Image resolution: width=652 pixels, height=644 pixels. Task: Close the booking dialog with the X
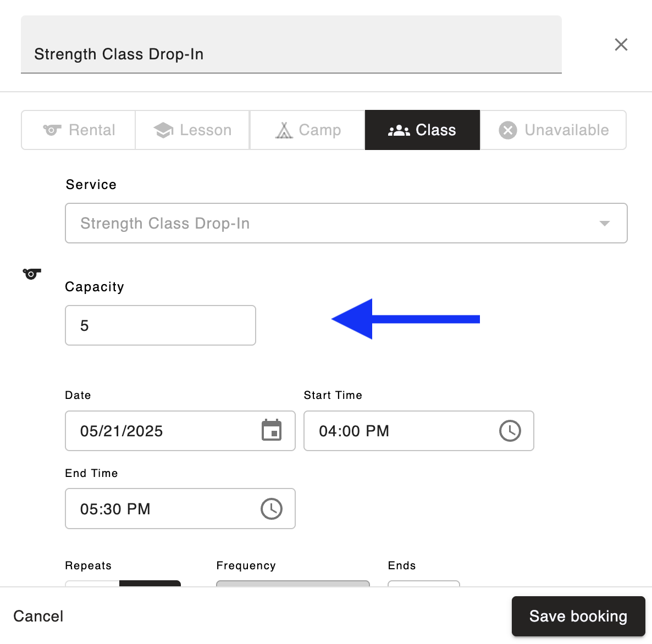pyautogui.click(x=621, y=45)
